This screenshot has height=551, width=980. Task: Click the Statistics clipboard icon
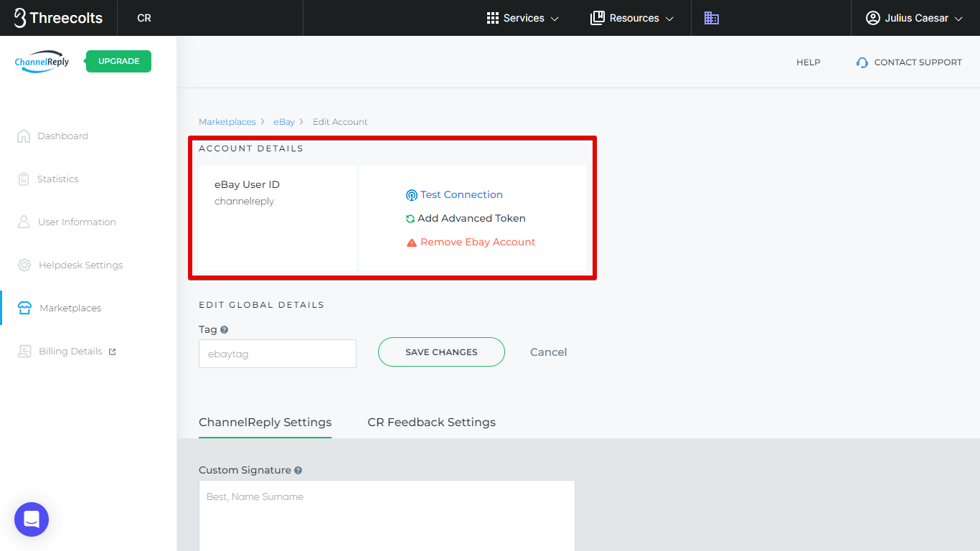click(x=24, y=179)
